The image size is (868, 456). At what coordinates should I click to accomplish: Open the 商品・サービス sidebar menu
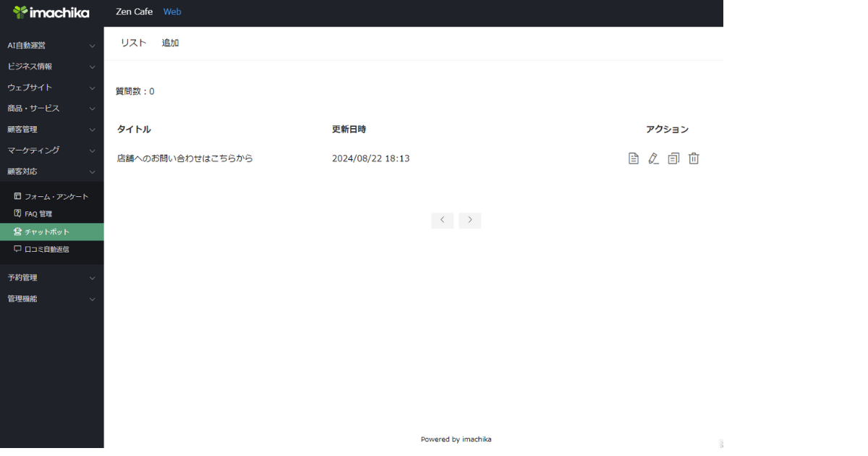tap(52, 109)
